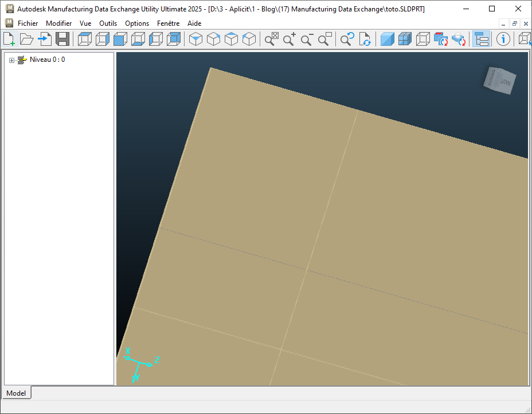Click the Import file arrow icon
532x414 pixels.
(45, 39)
